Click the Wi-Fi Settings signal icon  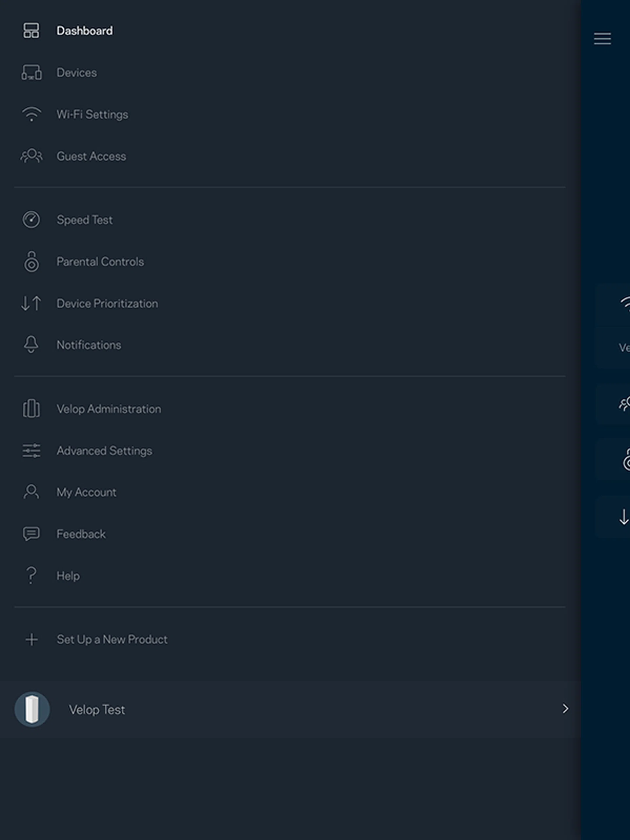[31, 114]
